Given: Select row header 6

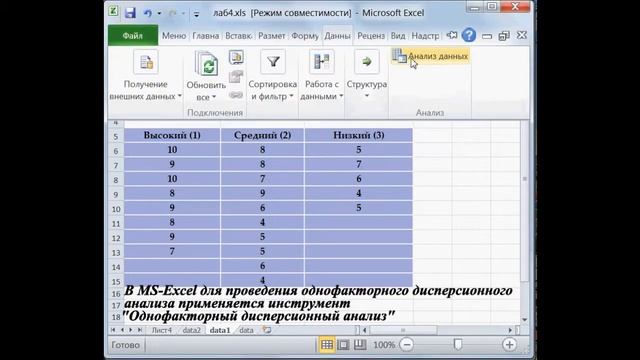Looking at the screenshot, I should click(116, 151).
